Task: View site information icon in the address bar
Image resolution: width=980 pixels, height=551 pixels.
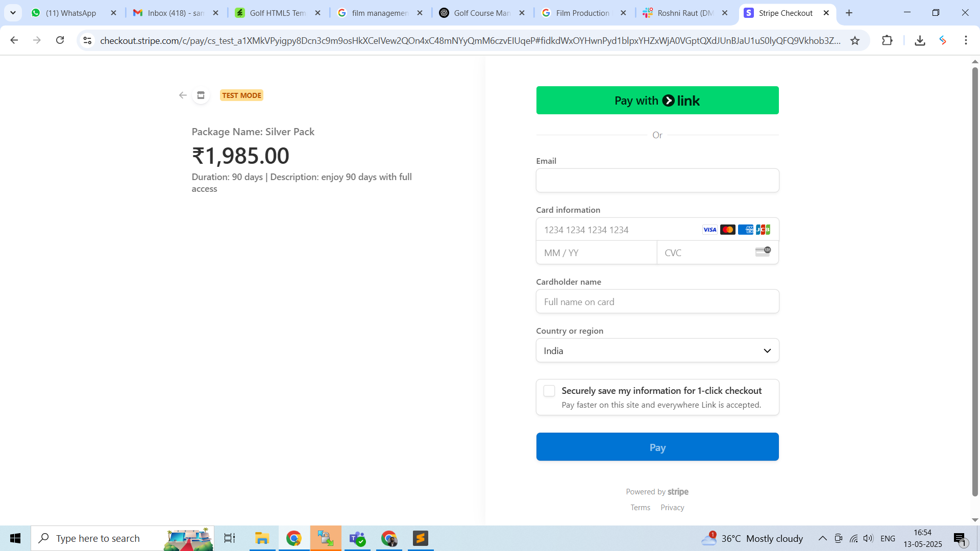Action: click(87, 41)
